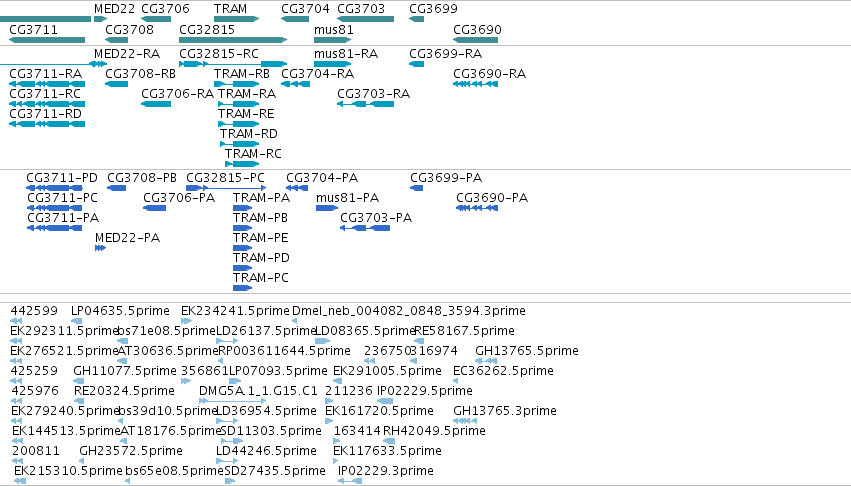851x486 pixels.
Task: Click the CG3706-PA protein label
Action: [x=179, y=198]
